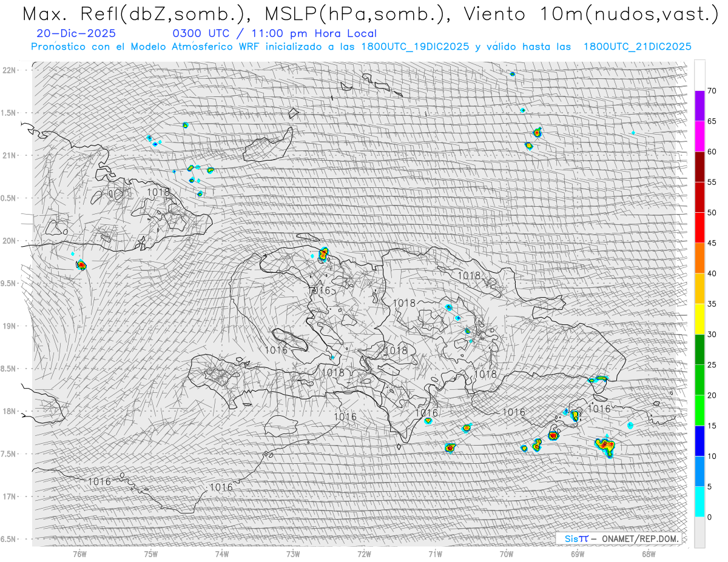Click the '15' label on the color bar
Viewport: 728px width, 562px height.
pos(712,426)
